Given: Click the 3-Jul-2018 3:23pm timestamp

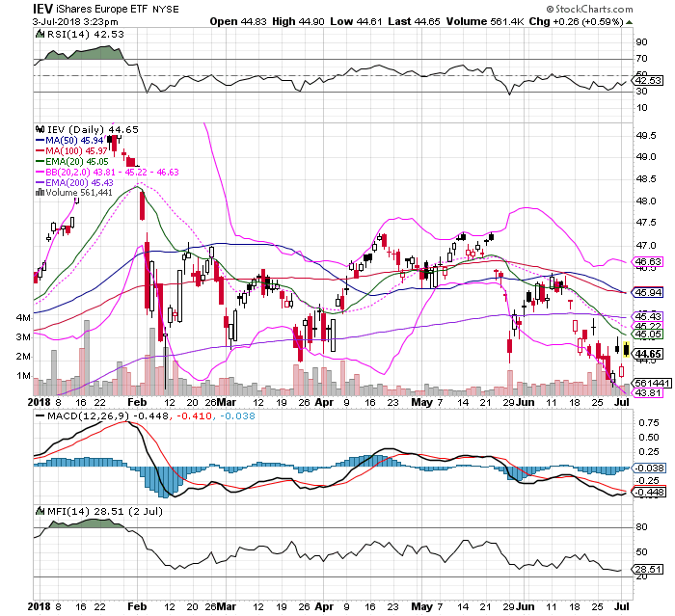Looking at the screenshot, I should point(75,22).
